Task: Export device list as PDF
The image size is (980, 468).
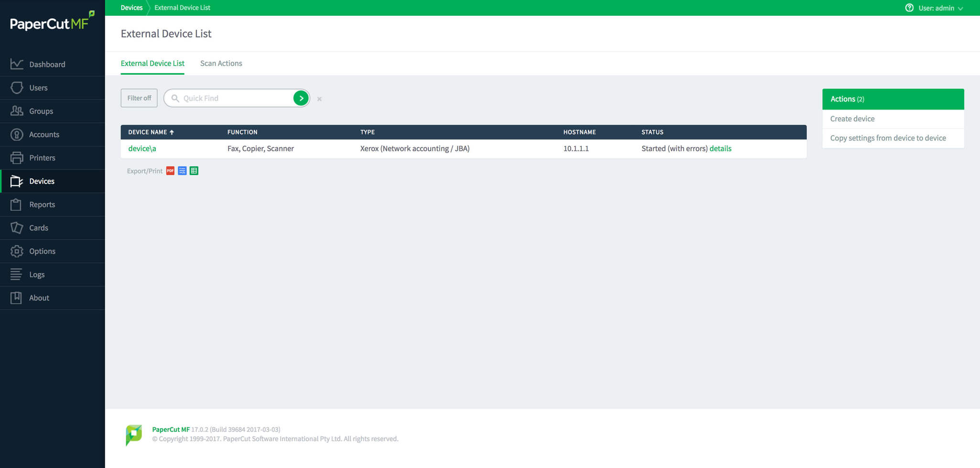Action: coord(170,171)
